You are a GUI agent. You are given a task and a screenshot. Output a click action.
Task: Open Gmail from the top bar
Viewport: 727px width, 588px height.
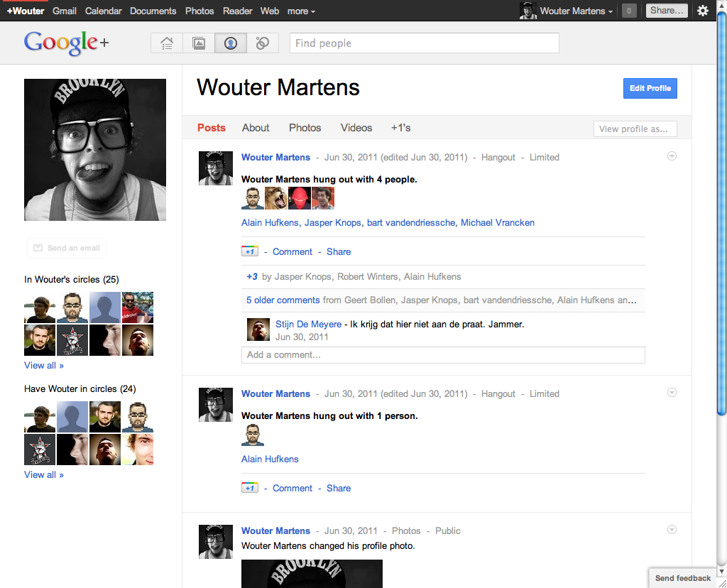(x=65, y=11)
